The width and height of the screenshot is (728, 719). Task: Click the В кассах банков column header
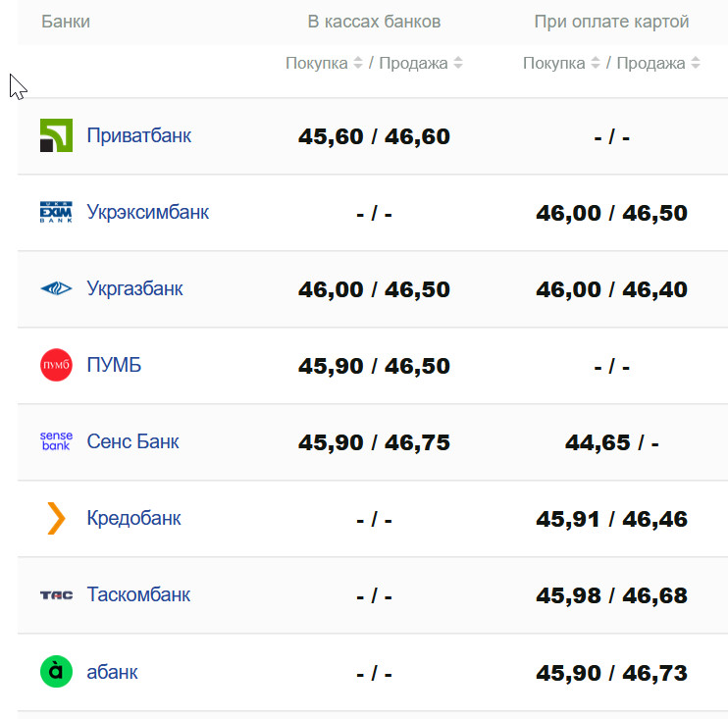pyautogui.click(x=374, y=21)
